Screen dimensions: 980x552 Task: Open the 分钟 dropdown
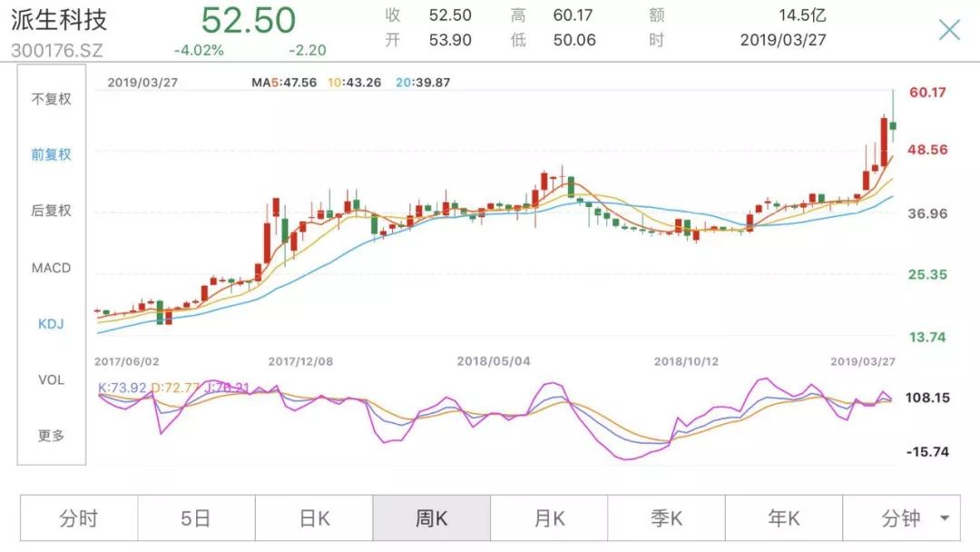pyautogui.click(x=901, y=518)
